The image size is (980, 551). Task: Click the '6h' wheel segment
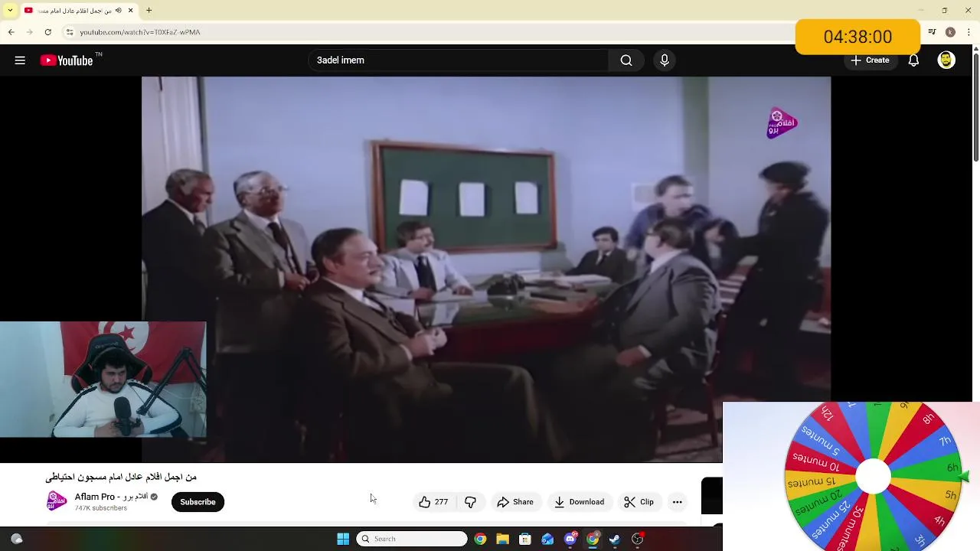951,468
